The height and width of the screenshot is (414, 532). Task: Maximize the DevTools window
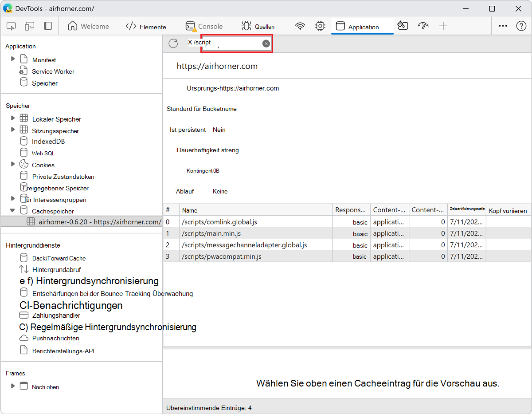[492, 8]
